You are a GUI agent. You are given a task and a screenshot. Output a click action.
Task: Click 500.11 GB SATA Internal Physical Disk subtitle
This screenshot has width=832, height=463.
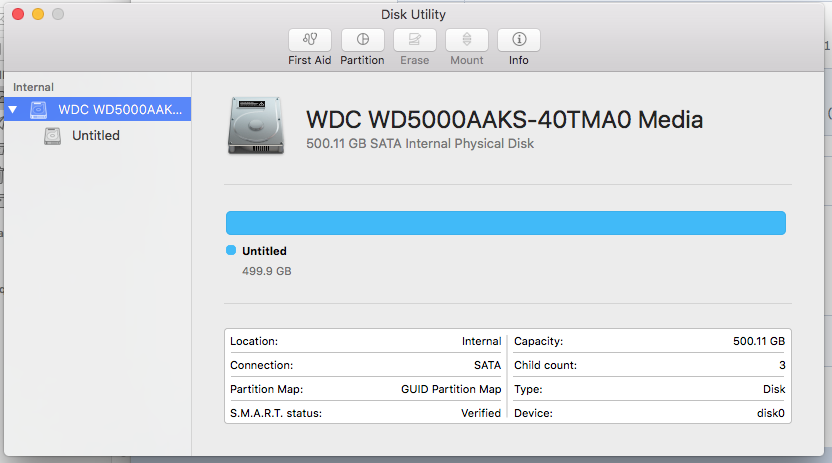[420, 144]
